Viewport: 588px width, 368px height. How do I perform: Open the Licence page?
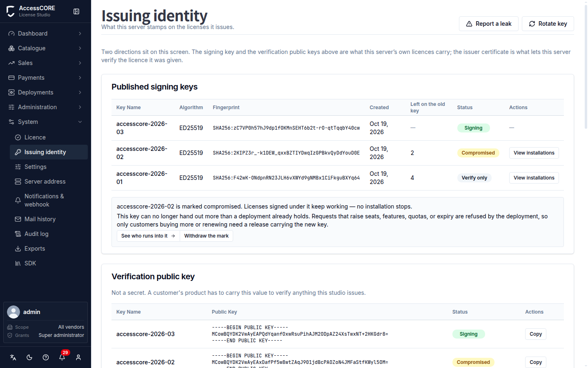pos(49,137)
